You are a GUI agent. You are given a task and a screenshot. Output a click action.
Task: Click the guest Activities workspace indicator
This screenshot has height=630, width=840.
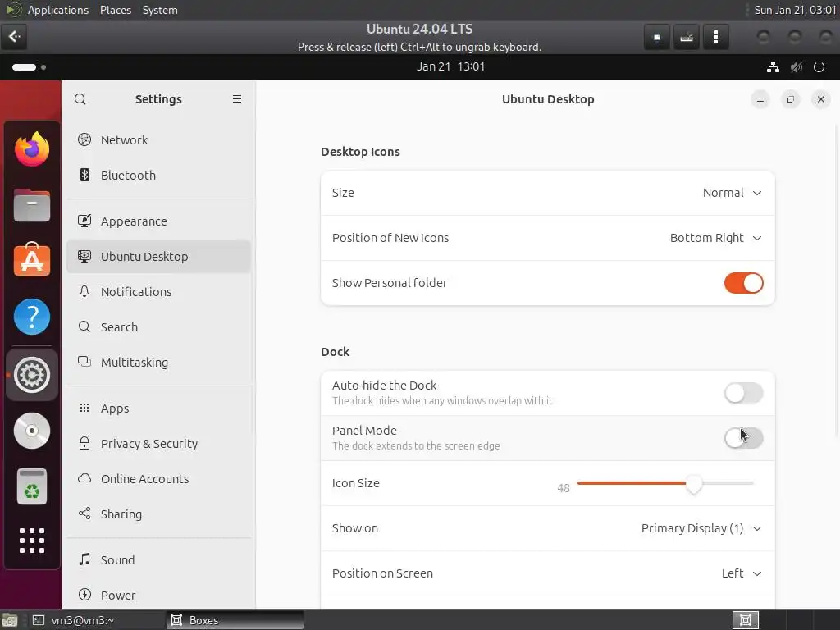29,67
